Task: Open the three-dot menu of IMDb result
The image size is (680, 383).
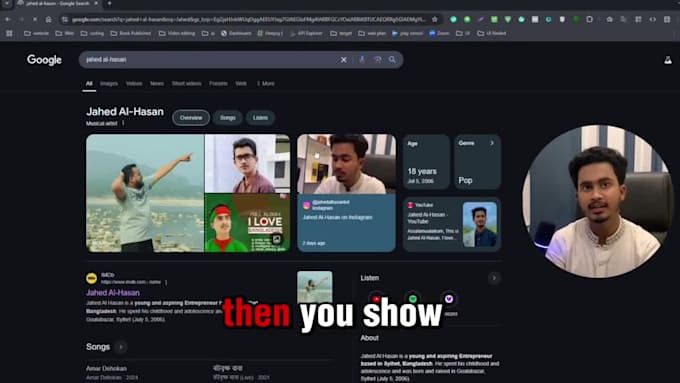Action: coord(166,282)
